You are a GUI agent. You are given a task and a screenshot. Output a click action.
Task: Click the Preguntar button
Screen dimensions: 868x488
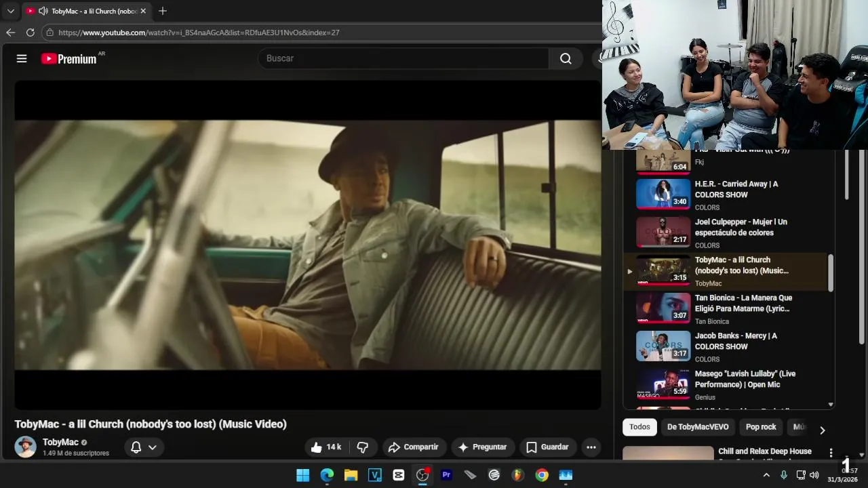[x=483, y=447]
